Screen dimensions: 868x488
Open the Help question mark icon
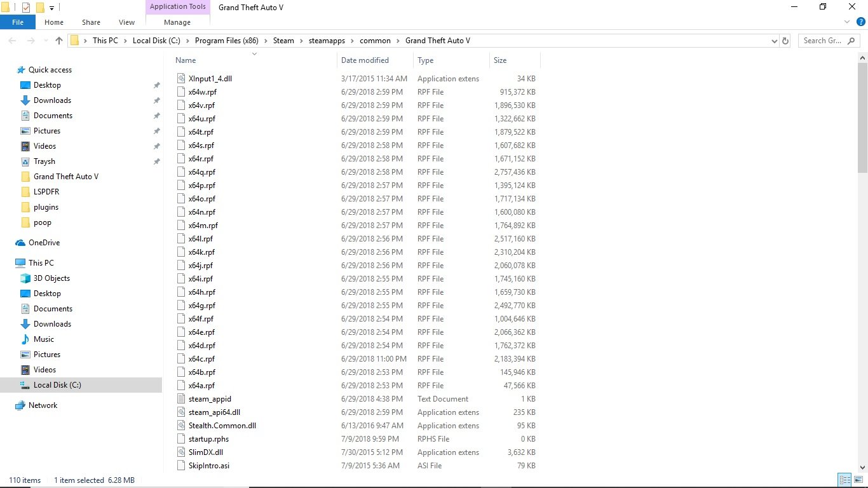861,22
